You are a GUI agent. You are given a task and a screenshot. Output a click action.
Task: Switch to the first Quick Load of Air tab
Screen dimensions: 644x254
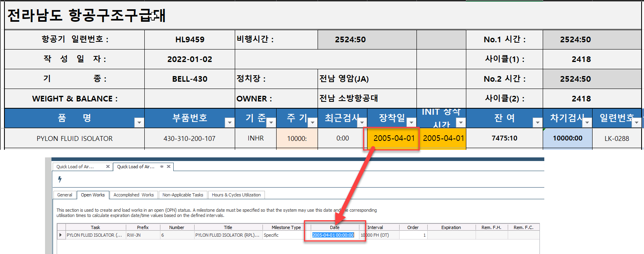[76, 167]
